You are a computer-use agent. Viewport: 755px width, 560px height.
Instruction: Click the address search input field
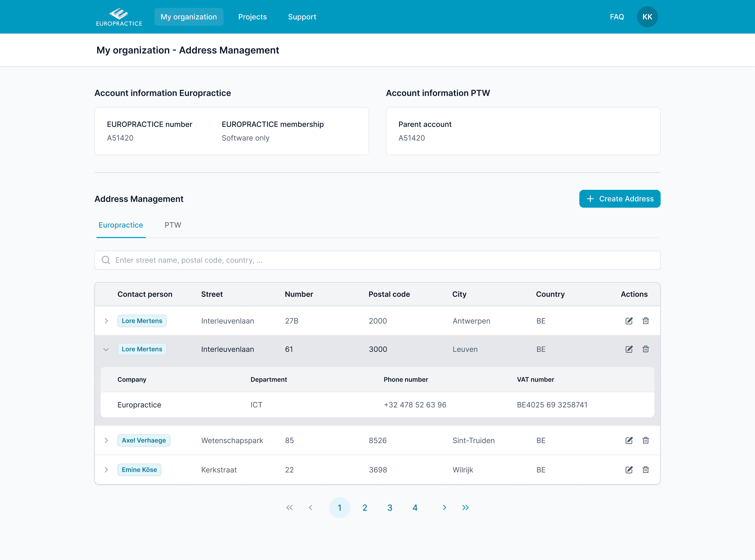tap(377, 260)
